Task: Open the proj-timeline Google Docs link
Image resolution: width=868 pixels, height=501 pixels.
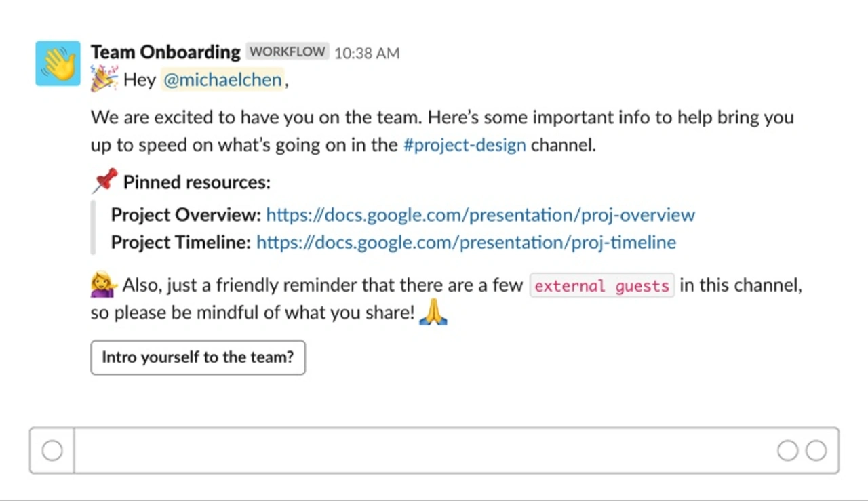Action: pos(466,242)
